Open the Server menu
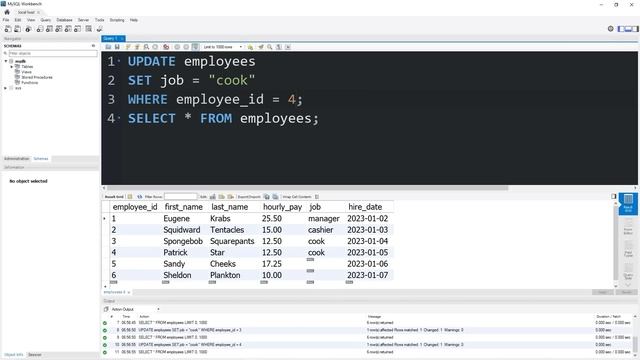Image resolution: width=640 pixels, height=360 pixels. pos(83,20)
